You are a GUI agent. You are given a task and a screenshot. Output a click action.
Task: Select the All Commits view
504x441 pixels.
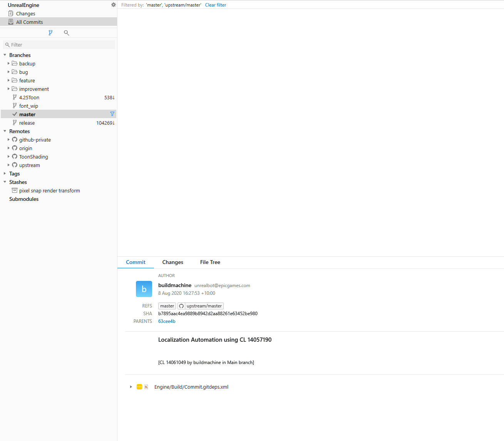[x=29, y=22]
